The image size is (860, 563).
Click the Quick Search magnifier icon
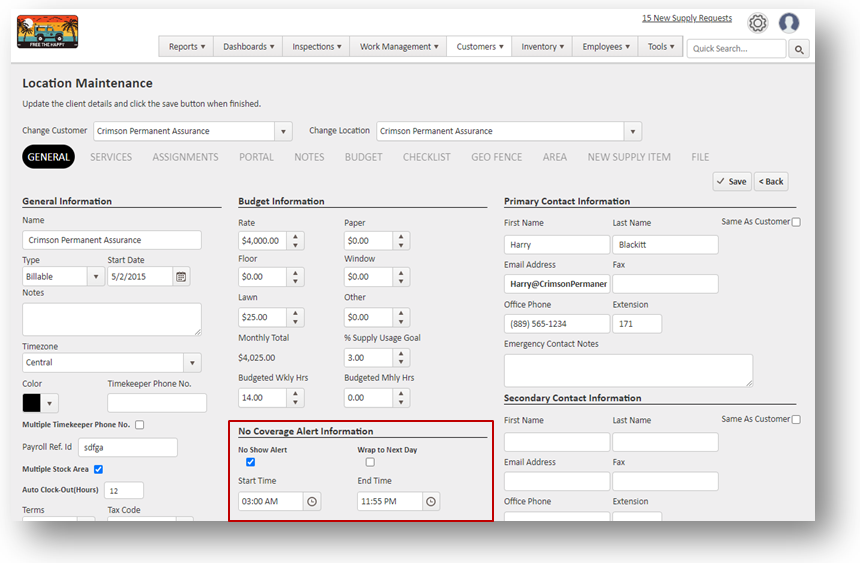(799, 48)
